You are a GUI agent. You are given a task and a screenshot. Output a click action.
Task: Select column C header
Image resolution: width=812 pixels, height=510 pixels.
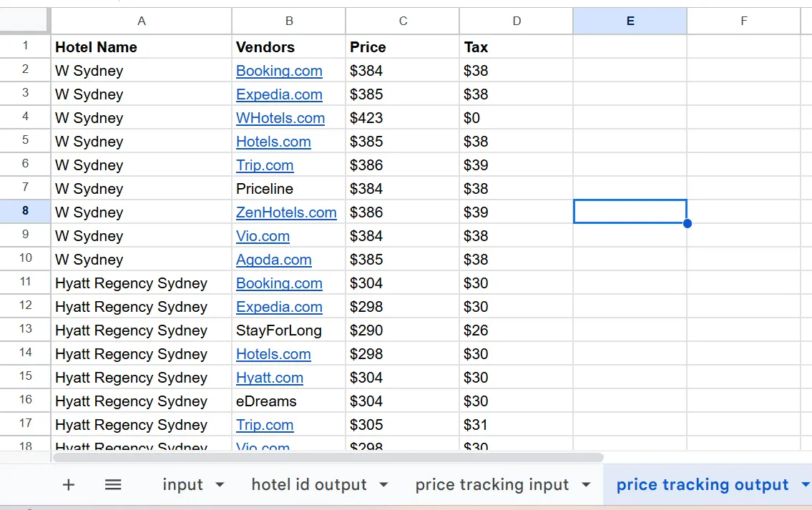pos(403,21)
